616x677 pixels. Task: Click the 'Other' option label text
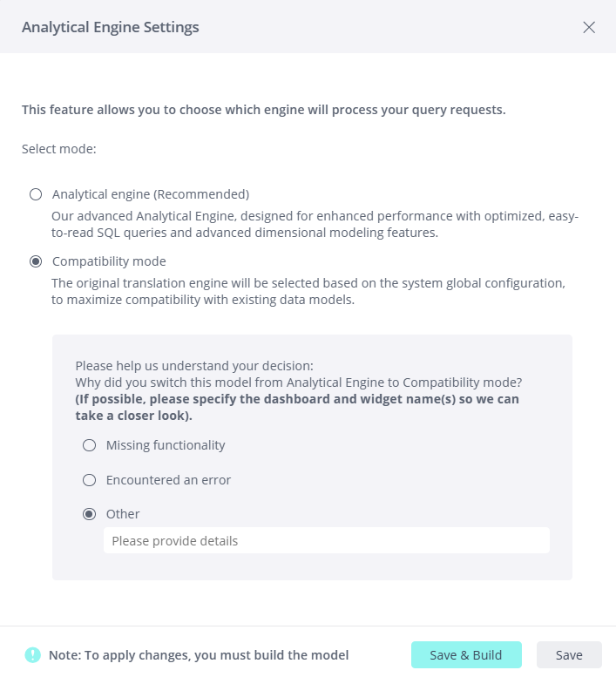pos(123,514)
